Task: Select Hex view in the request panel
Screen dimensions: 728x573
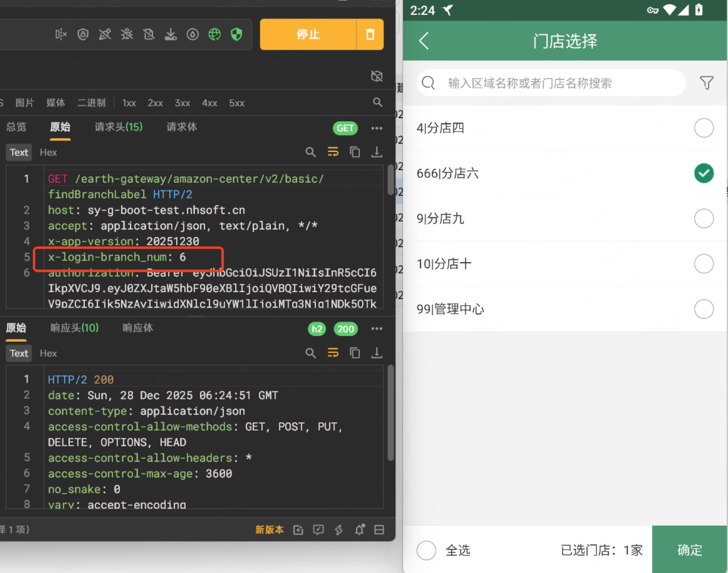Action: pos(48,152)
